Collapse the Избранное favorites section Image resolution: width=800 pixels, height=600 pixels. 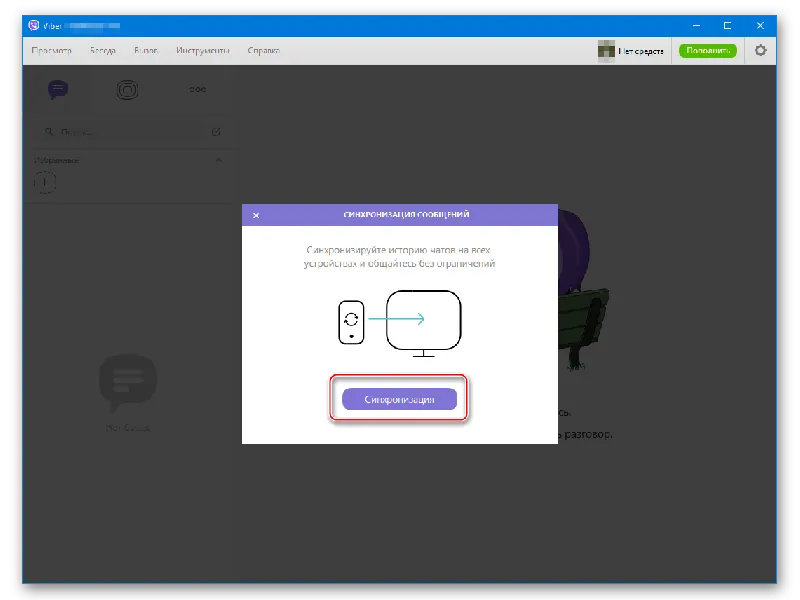(x=219, y=160)
